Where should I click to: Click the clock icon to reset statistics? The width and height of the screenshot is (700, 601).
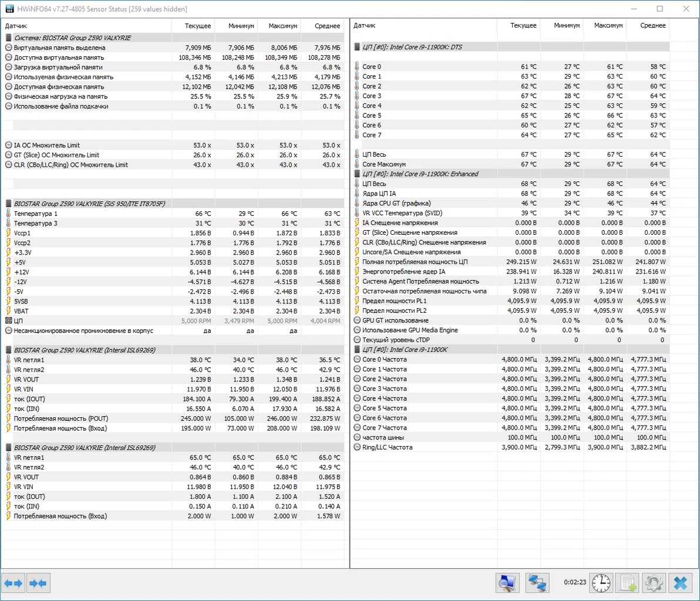point(601,583)
